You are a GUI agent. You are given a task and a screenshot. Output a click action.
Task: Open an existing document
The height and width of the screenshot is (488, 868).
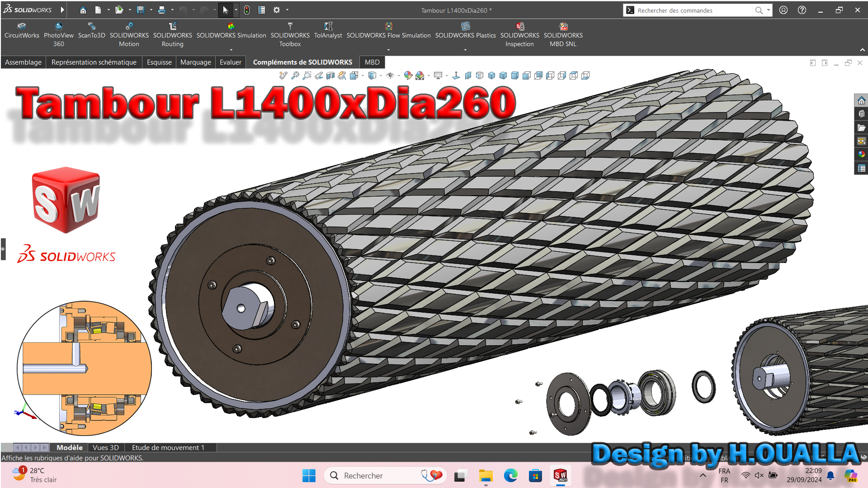coord(119,10)
